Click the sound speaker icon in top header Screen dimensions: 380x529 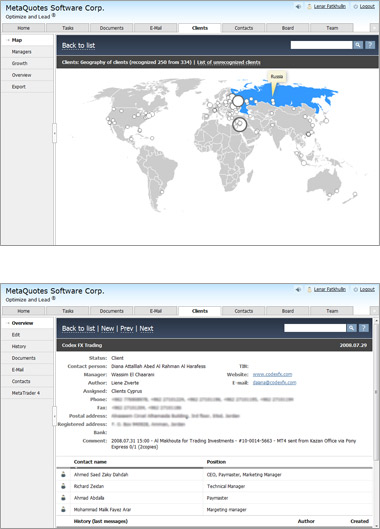point(298,6)
